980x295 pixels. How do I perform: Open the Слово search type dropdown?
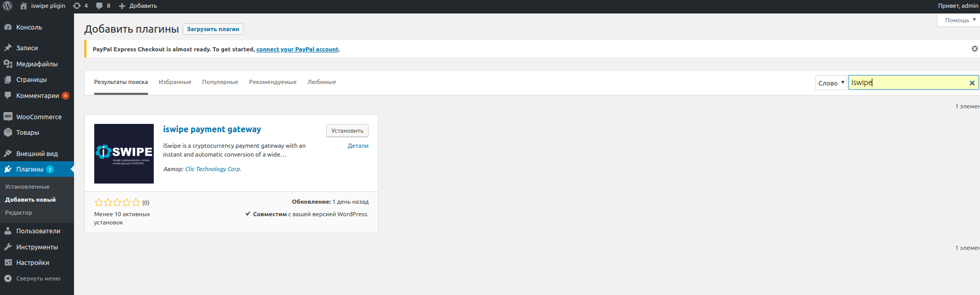point(831,83)
